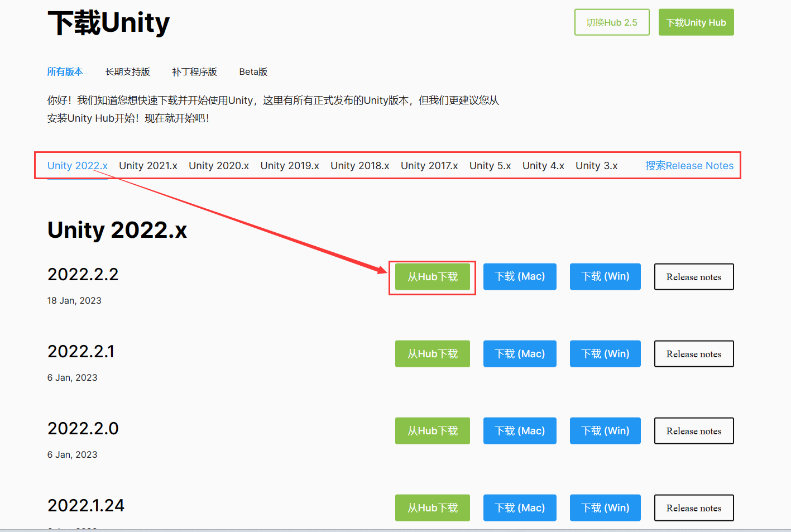The width and height of the screenshot is (791, 532).
Task: Select the Beta版 tab
Action: [253, 71]
